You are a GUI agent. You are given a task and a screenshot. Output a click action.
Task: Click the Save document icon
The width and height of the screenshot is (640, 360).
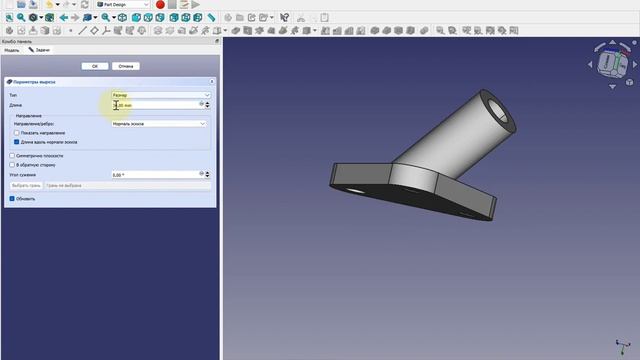click(33, 4)
